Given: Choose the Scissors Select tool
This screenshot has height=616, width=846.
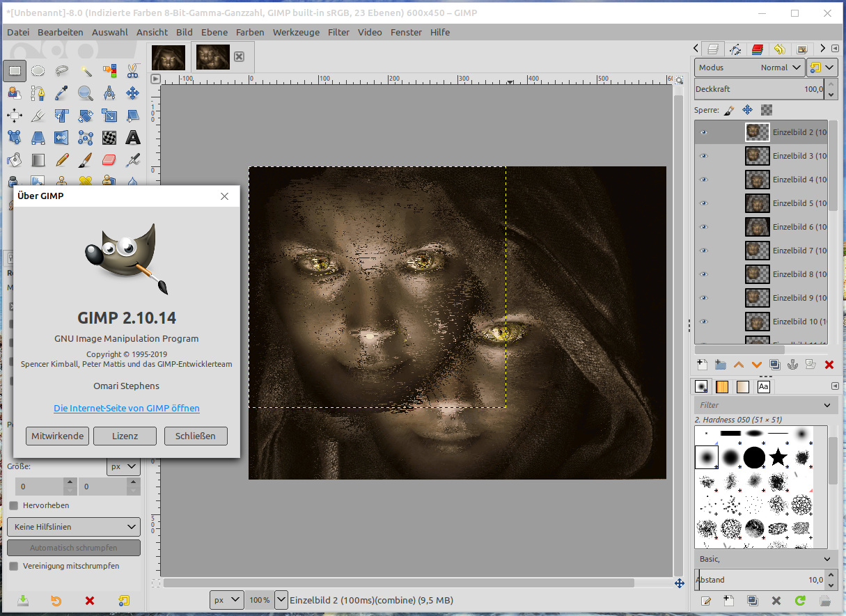Looking at the screenshot, I should (x=132, y=70).
